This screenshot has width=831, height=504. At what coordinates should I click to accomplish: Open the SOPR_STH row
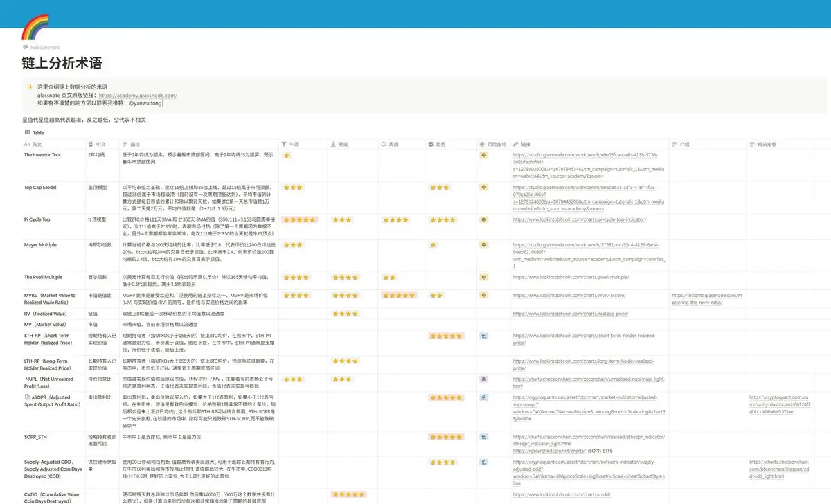(x=36, y=438)
